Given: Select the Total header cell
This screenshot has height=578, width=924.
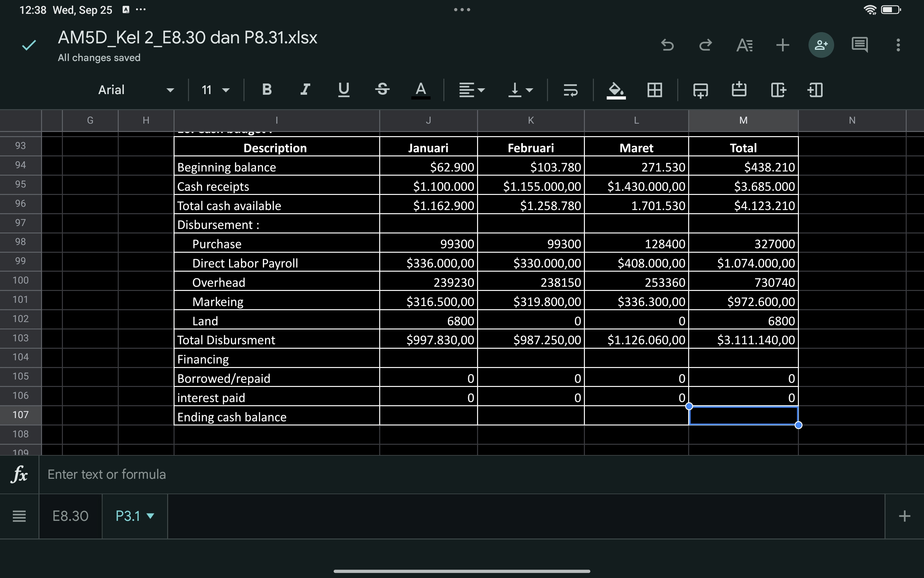Looking at the screenshot, I should (743, 147).
